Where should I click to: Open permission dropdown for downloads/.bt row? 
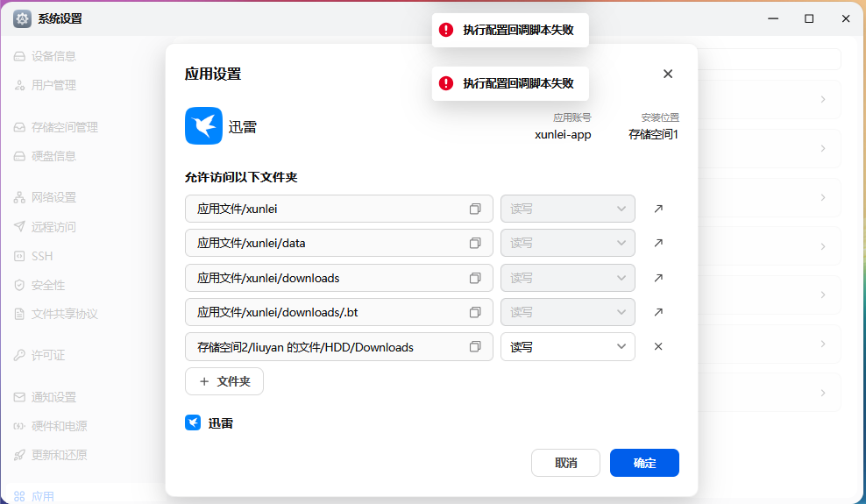pyautogui.click(x=568, y=312)
